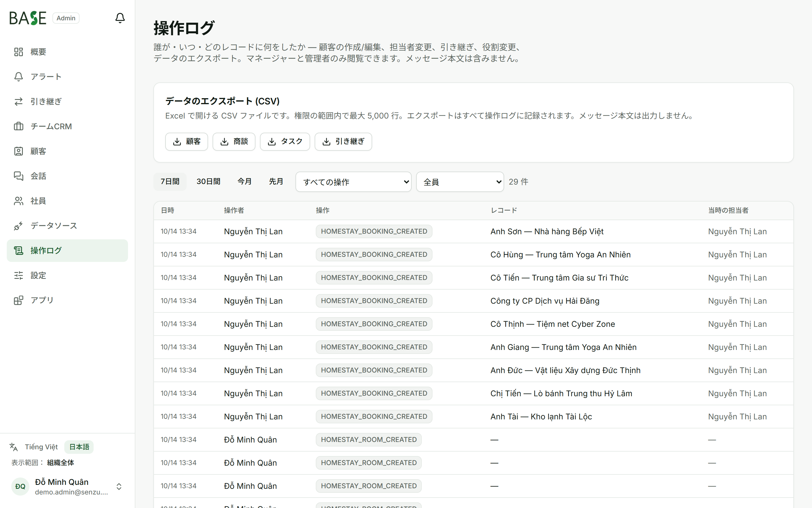Click the 設定 sliders icon
This screenshot has width=812, height=508.
[x=18, y=275]
